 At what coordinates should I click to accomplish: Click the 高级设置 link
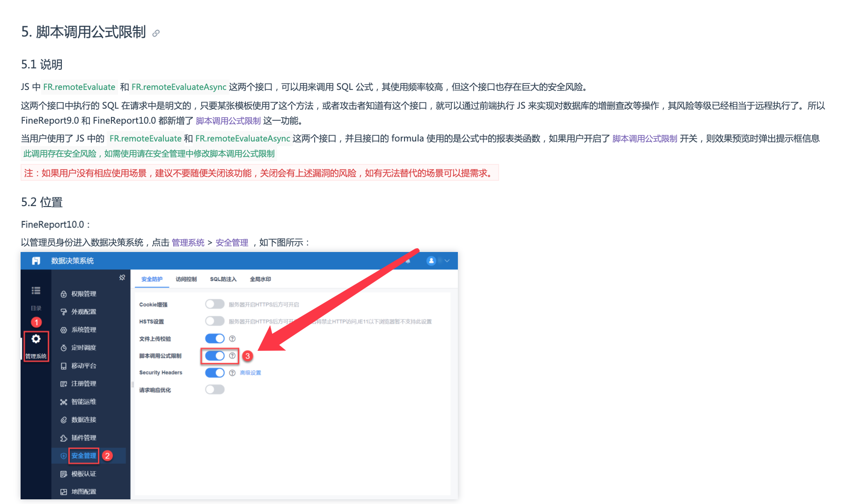pyautogui.click(x=250, y=373)
